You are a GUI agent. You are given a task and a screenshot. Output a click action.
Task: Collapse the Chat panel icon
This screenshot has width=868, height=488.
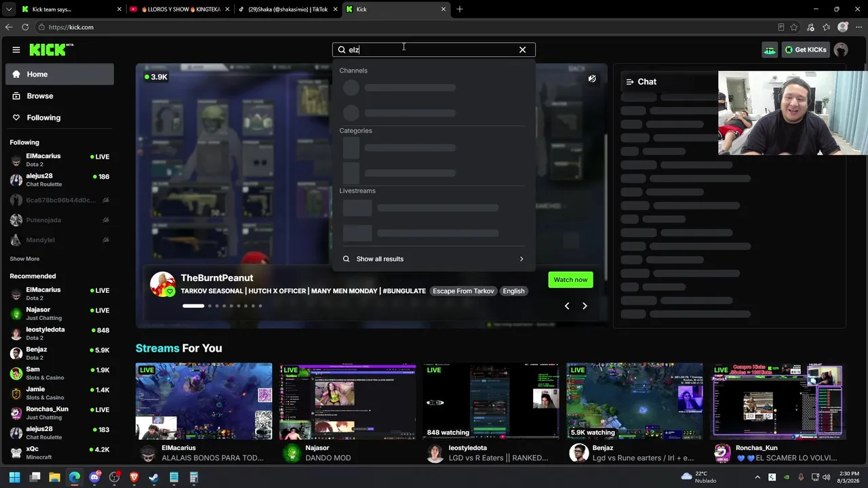pyautogui.click(x=630, y=81)
